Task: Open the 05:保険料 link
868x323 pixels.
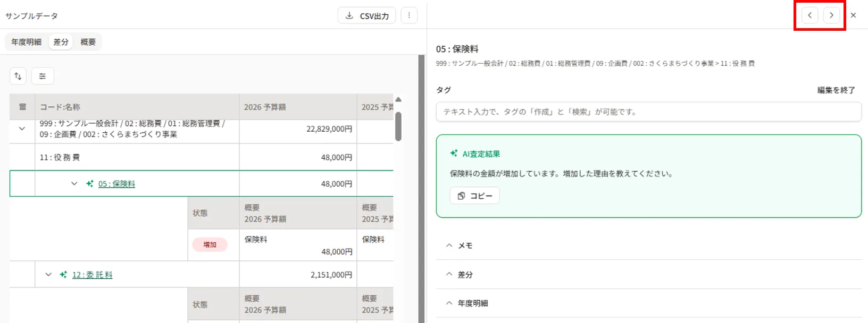Action: pos(116,184)
